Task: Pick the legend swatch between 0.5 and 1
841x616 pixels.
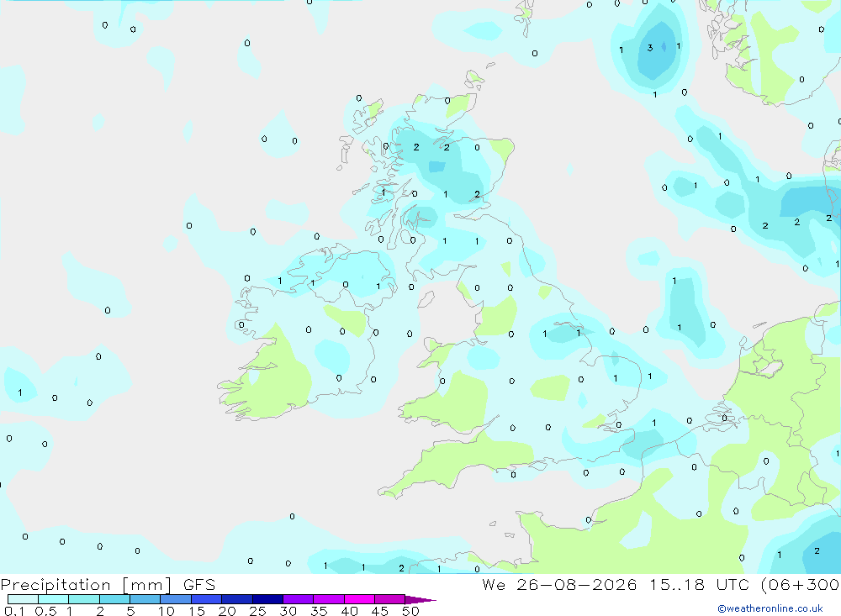Action: [x=54, y=599]
